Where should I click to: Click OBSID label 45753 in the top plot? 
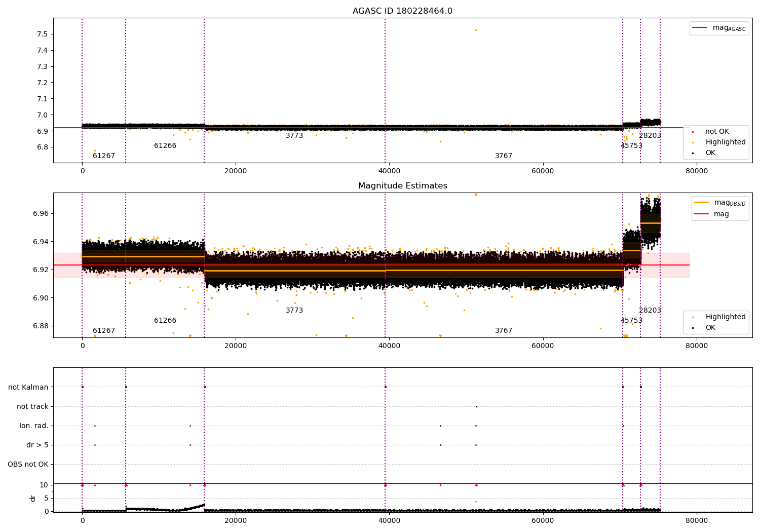pos(631,146)
